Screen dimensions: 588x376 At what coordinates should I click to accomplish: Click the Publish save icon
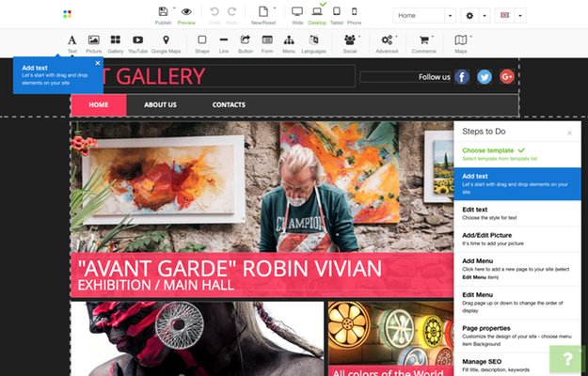coord(163,11)
